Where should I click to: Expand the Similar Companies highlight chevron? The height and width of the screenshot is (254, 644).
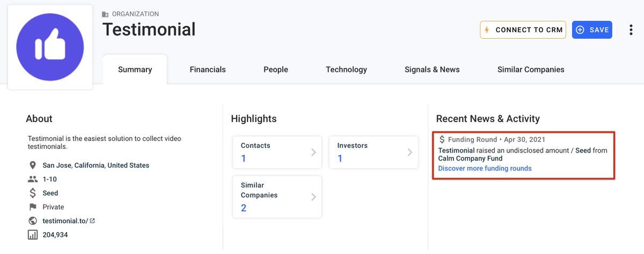[x=313, y=197]
